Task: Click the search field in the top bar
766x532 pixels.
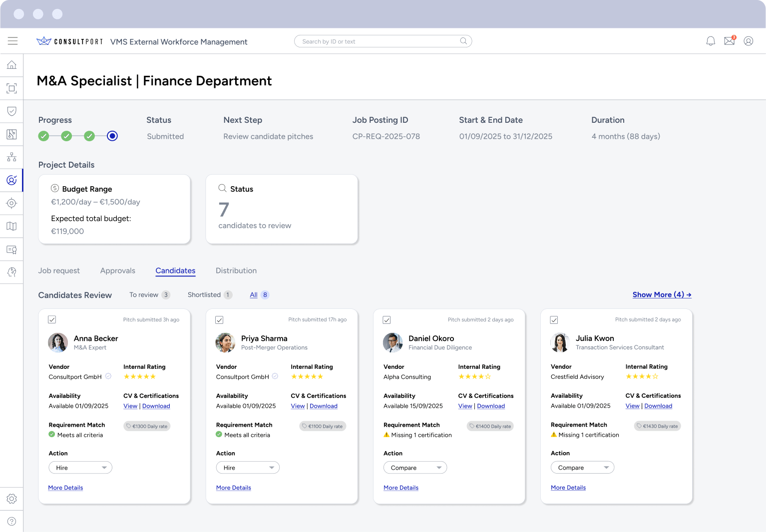Action: (383, 41)
